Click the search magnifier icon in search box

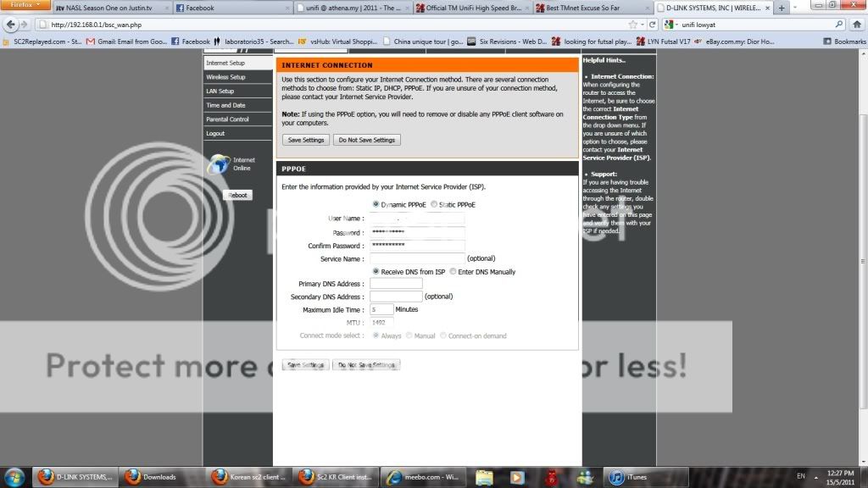[839, 25]
